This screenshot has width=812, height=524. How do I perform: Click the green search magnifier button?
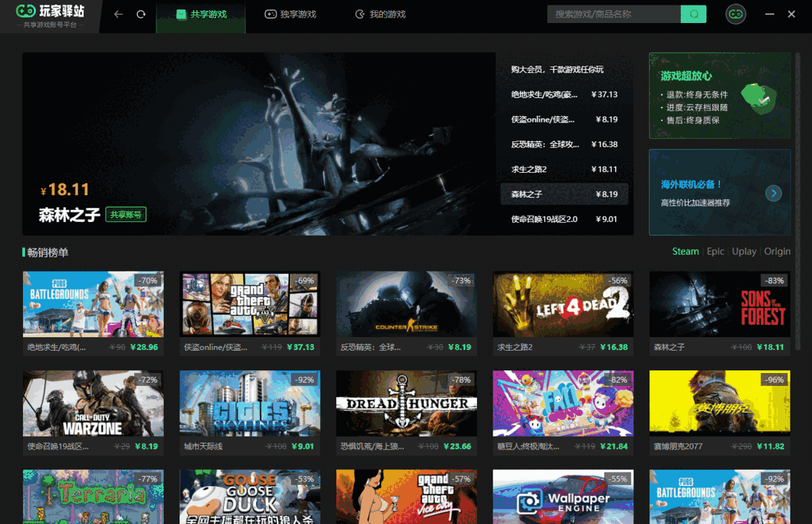click(694, 14)
